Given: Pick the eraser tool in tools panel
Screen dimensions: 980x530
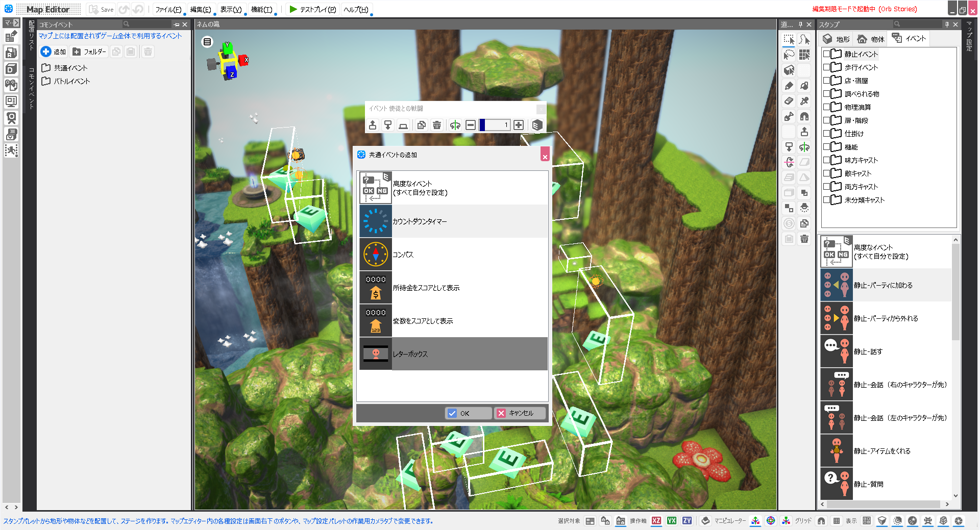Looking at the screenshot, I should pyautogui.click(x=789, y=101).
